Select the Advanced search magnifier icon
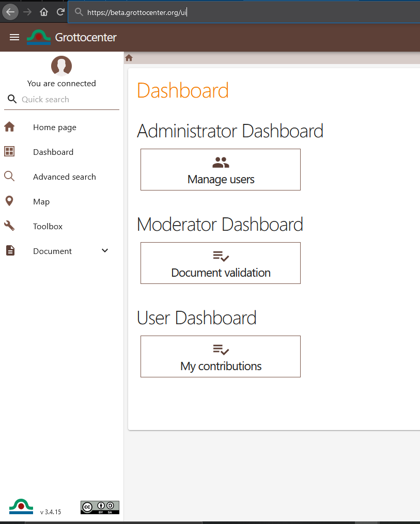The height and width of the screenshot is (524, 420). 9,177
